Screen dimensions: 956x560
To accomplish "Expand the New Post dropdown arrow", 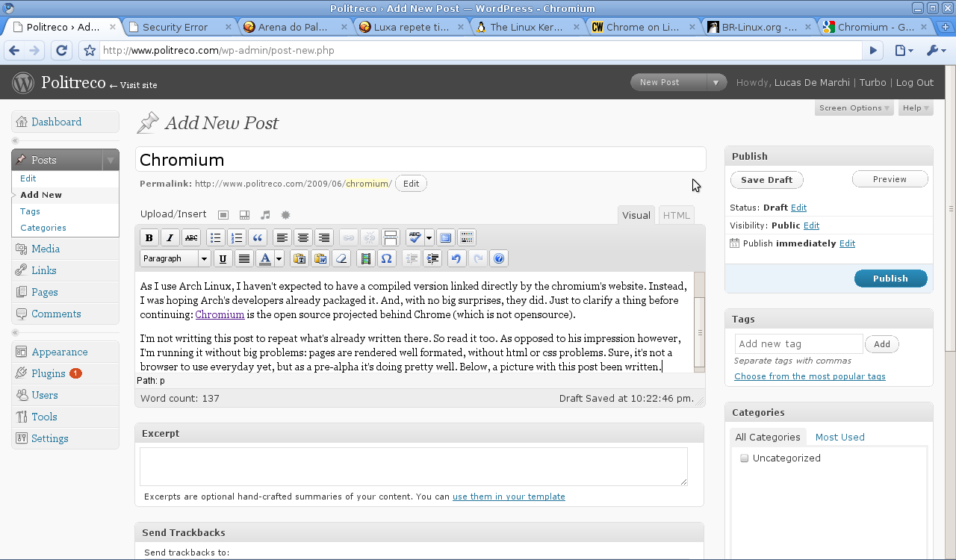I will 716,82.
